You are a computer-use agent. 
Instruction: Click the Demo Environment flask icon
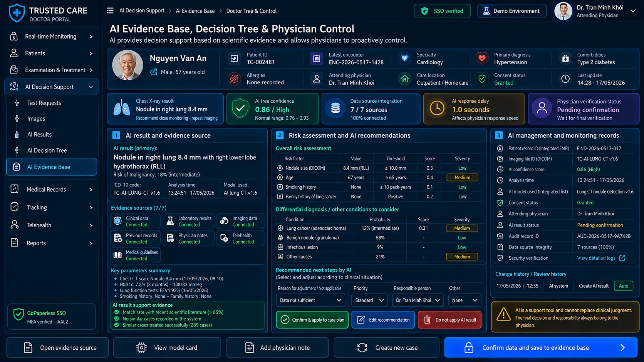pos(486,11)
